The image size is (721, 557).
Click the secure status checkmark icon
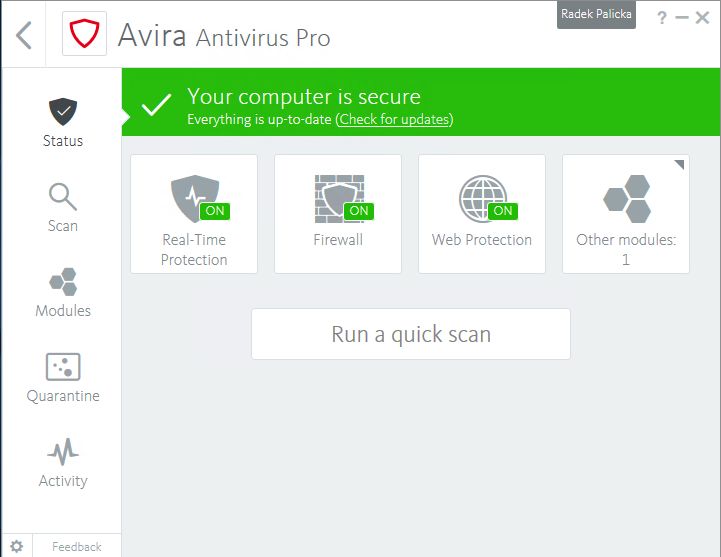pyautogui.click(x=156, y=104)
